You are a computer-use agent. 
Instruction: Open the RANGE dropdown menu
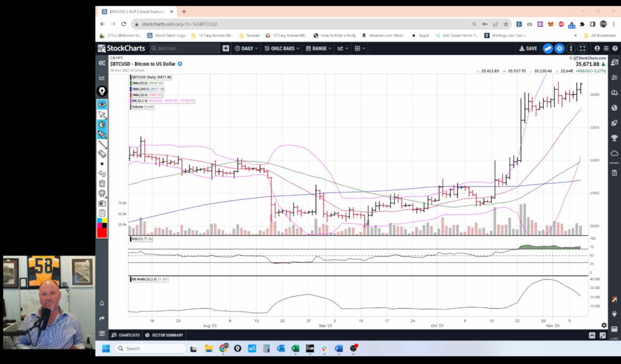click(318, 48)
